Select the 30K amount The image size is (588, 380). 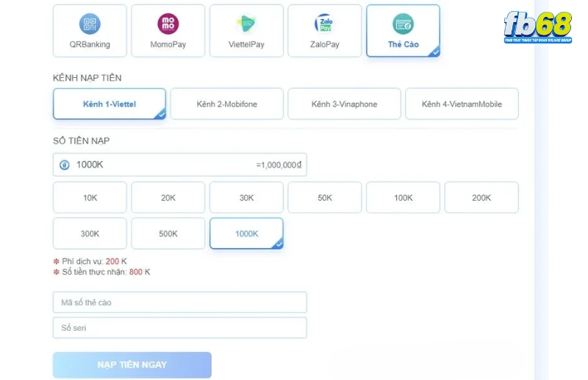(246, 197)
